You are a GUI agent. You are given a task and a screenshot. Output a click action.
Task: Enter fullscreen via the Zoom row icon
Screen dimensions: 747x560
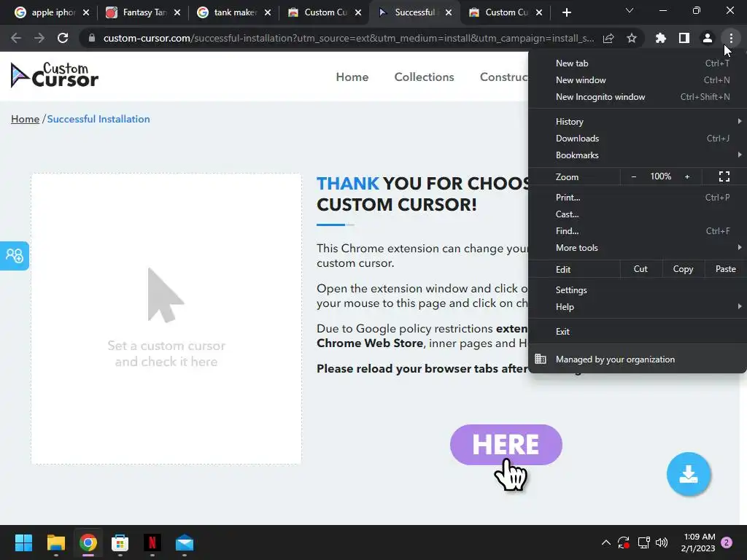click(724, 176)
